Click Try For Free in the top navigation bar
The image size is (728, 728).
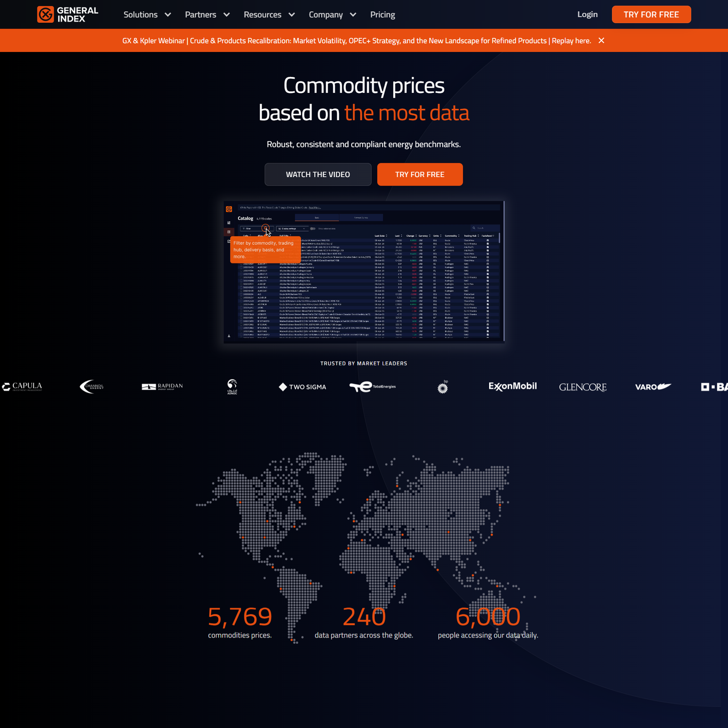651,15
